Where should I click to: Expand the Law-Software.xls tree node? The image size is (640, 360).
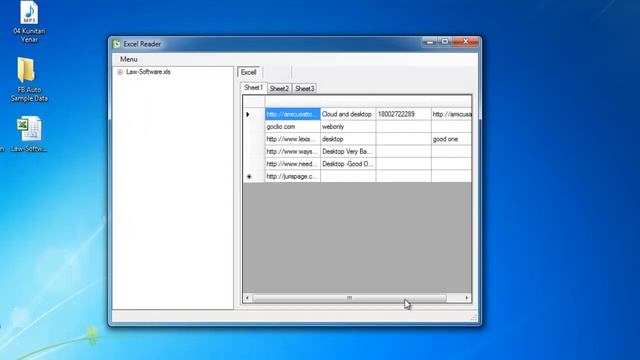(x=120, y=72)
